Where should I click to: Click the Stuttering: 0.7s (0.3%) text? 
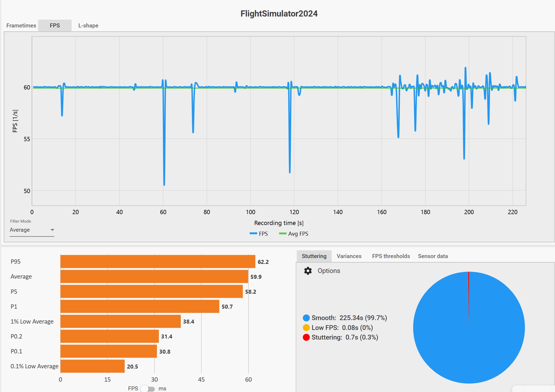tap(345, 337)
